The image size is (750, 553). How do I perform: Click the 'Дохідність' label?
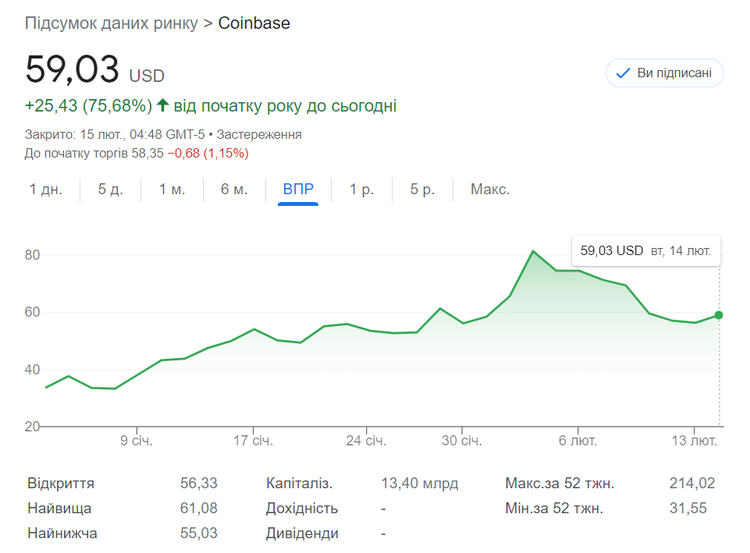302,508
